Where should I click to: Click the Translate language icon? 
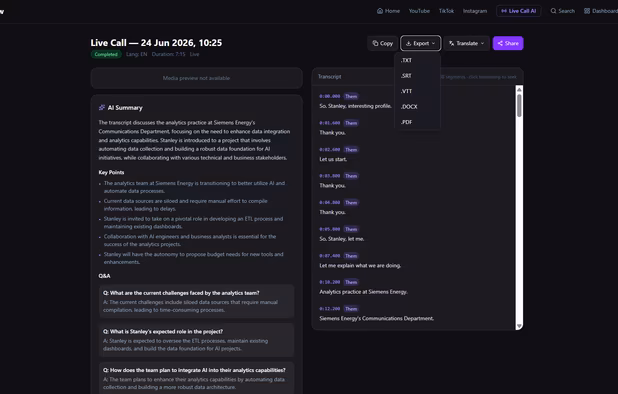452,43
